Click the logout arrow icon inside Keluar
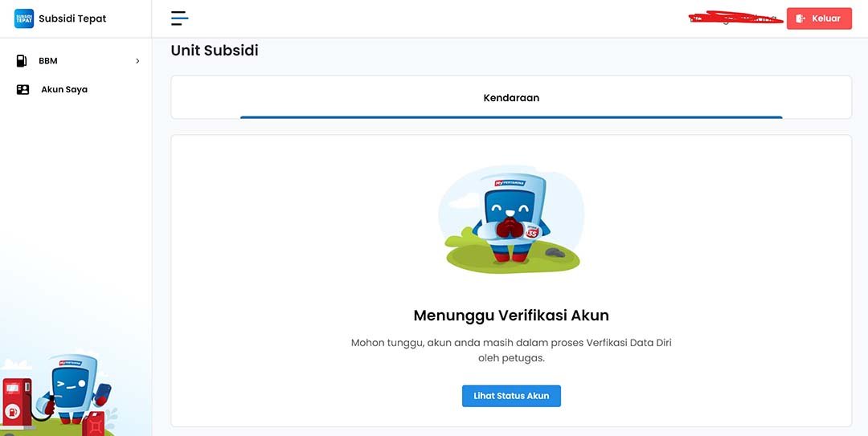 click(800, 18)
